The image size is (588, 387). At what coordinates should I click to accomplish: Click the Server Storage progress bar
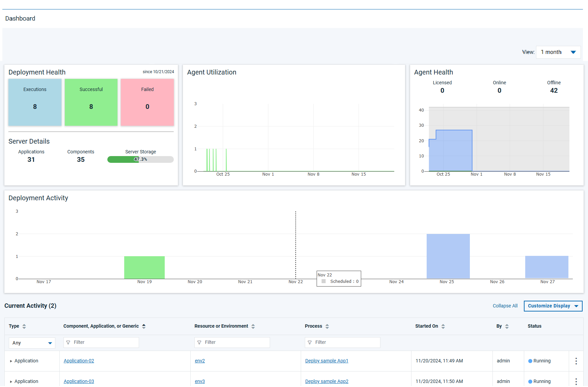[x=140, y=159]
